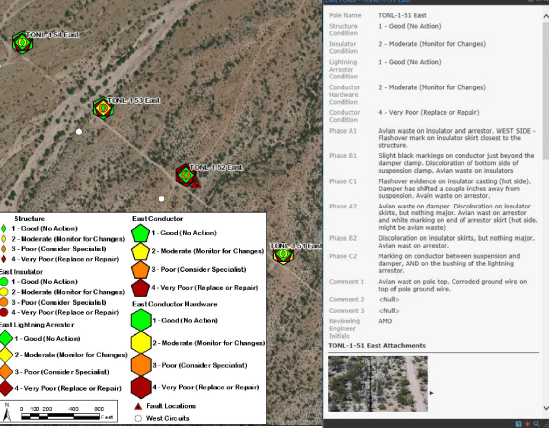Click the 'TONL-1-51 East Attachments' heading

pos(377,346)
